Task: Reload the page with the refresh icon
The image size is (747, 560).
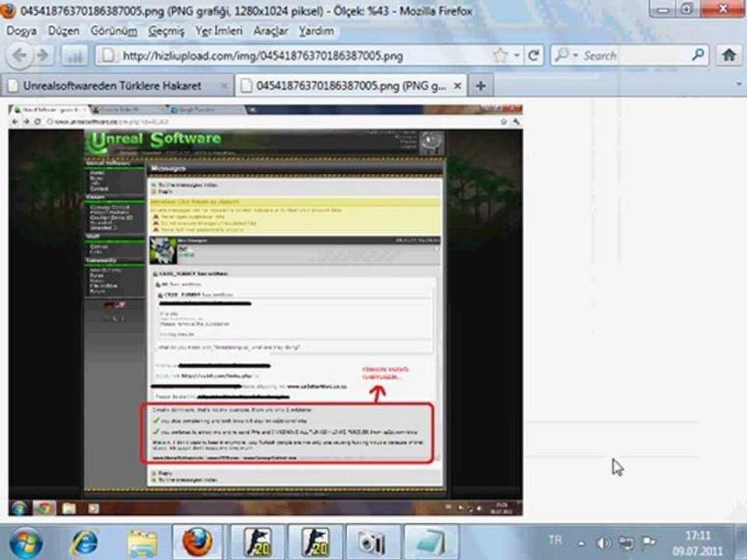Action: [534, 56]
